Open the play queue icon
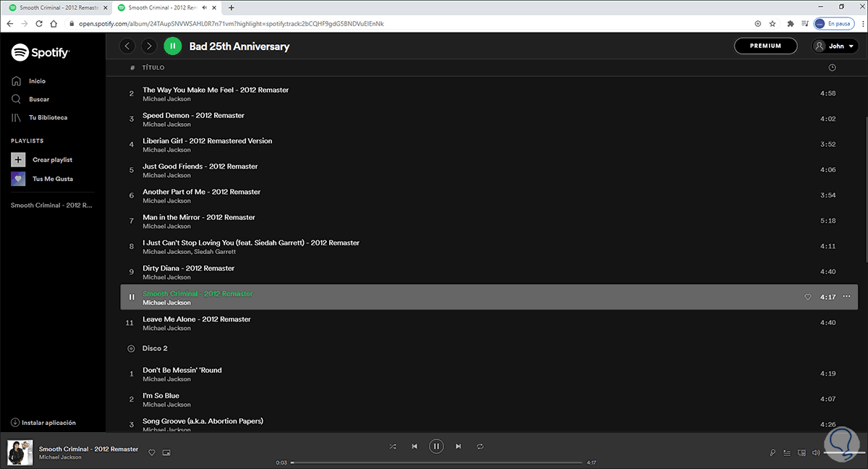868x469 pixels. (787, 453)
